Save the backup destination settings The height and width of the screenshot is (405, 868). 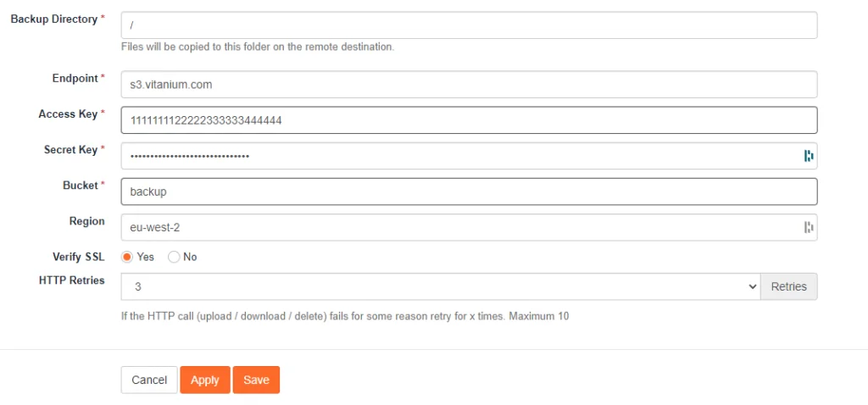[x=256, y=380]
